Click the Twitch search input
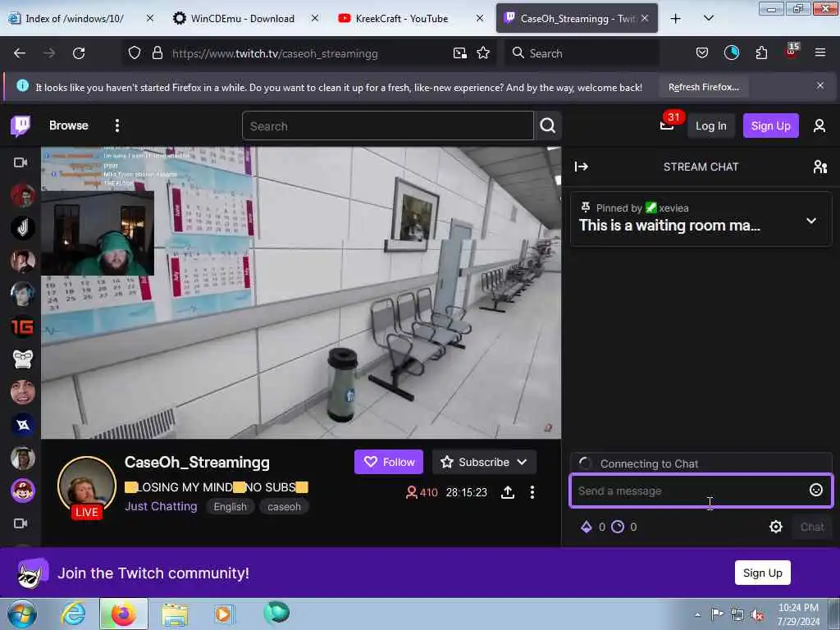Image resolution: width=840 pixels, height=630 pixels. pos(388,126)
